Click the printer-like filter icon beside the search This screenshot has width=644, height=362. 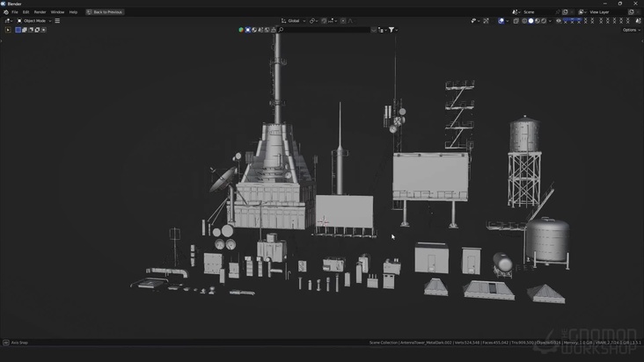(274, 30)
